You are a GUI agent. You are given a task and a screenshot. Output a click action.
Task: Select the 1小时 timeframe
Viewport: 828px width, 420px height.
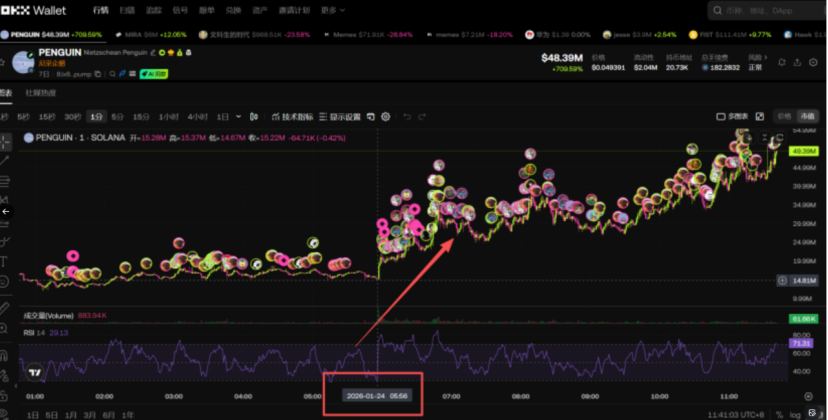169,117
